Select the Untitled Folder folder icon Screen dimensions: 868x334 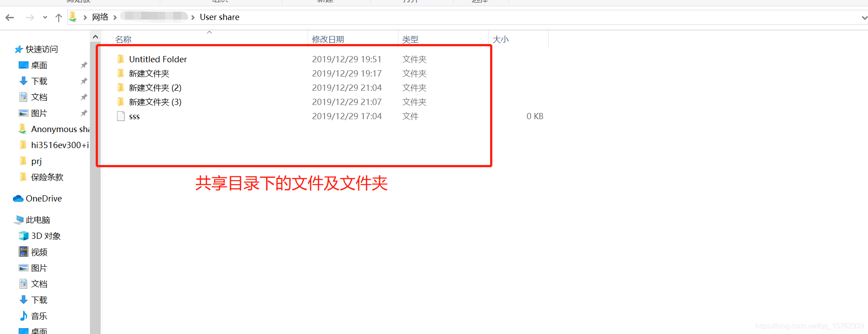coord(121,59)
